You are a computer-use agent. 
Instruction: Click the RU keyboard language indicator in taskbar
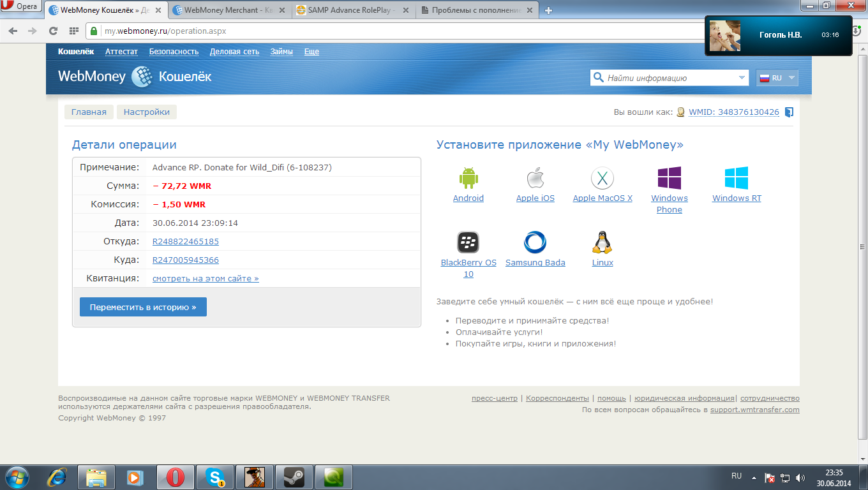(736, 477)
